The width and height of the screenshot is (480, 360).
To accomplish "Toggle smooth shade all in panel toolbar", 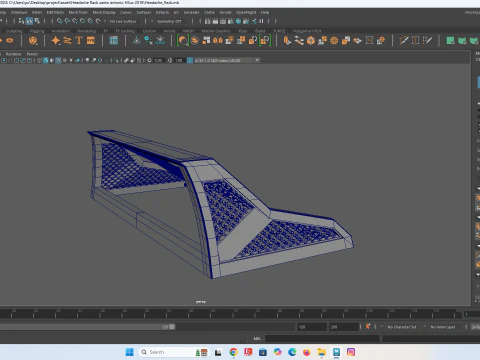I will click(46, 60).
